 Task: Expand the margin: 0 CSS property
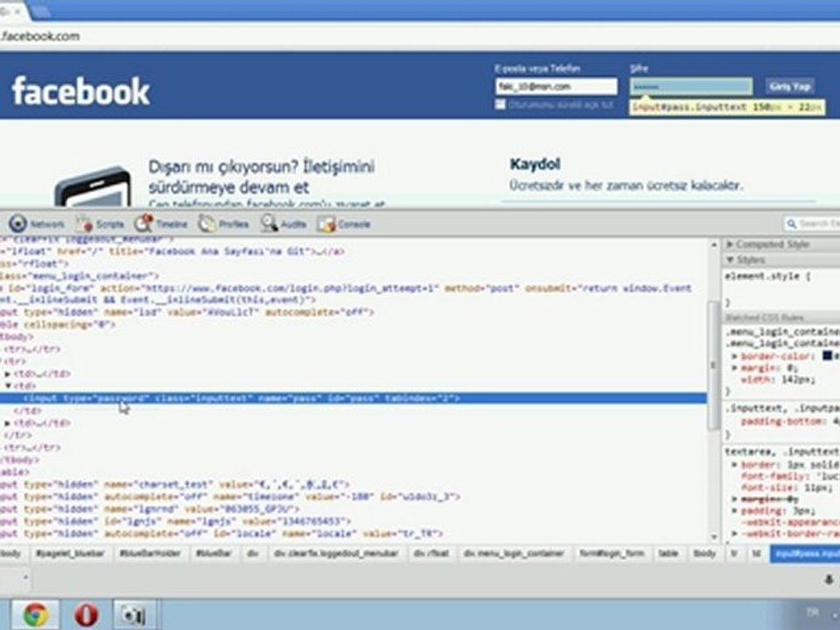point(735,368)
